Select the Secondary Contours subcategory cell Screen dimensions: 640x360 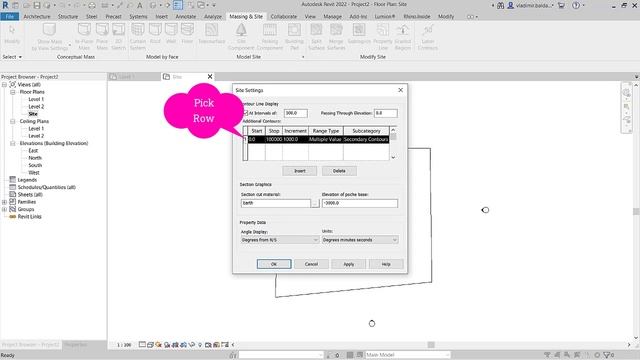[x=366, y=139]
